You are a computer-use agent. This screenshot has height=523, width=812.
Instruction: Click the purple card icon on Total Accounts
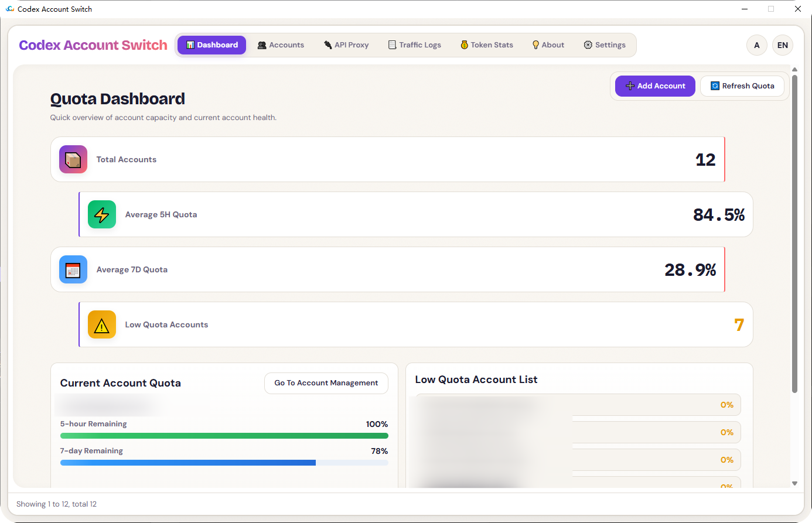click(73, 159)
